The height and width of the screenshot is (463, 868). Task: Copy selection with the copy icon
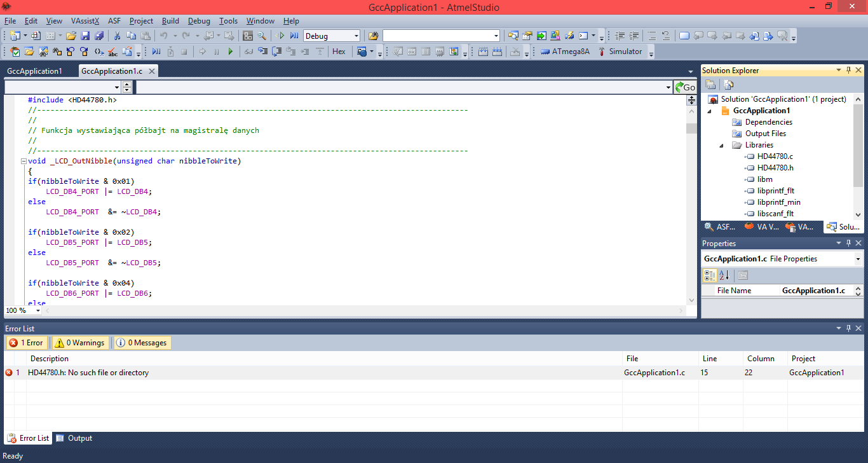coord(132,36)
